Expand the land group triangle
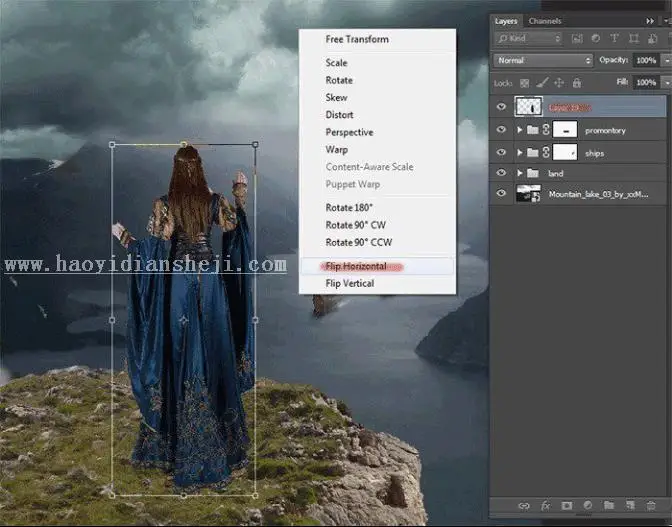 (x=519, y=173)
